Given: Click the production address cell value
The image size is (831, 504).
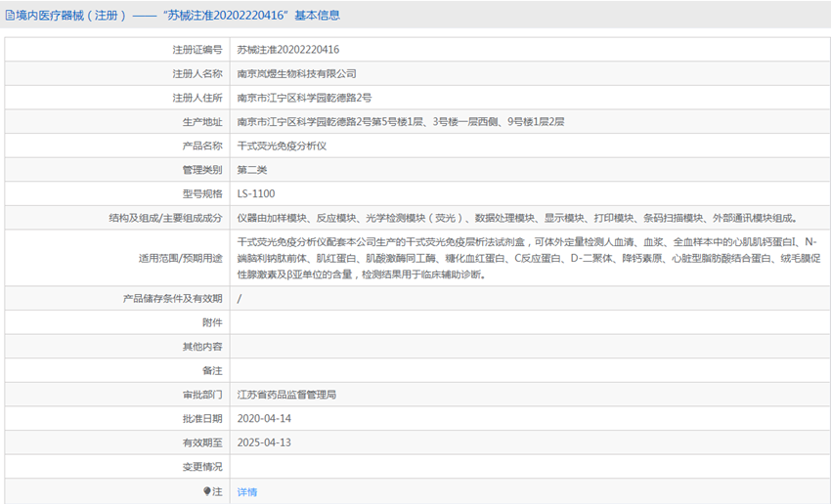Looking at the screenshot, I should 401,122.
